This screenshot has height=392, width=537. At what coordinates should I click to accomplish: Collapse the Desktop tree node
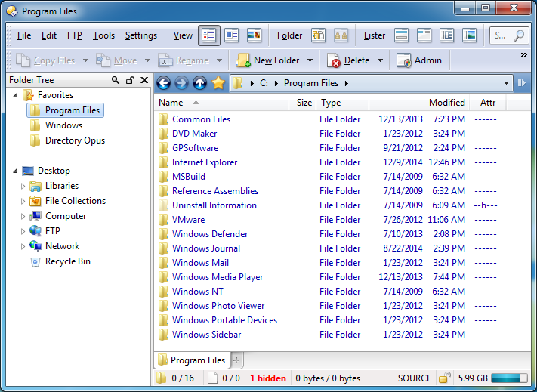[15, 171]
